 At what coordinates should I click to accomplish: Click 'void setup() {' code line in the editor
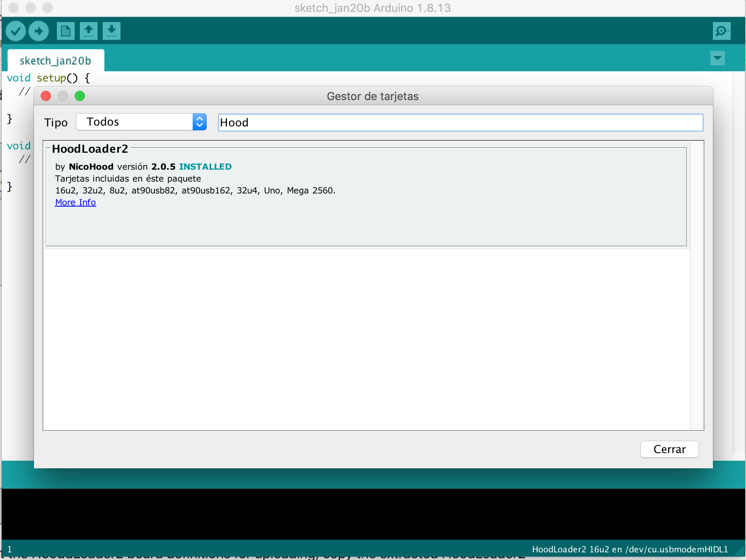click(48, 78)
